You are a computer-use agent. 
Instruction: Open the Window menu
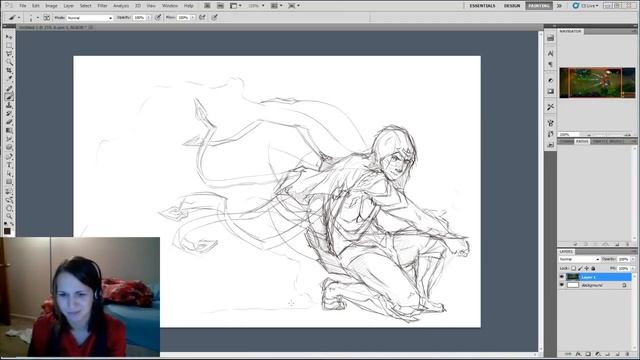170,6
